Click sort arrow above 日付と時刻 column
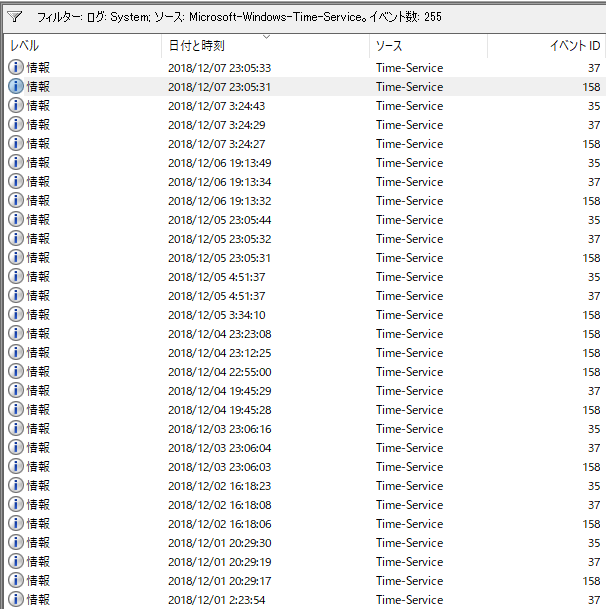This screenshot has height=609, width=606. click(266, 37)
